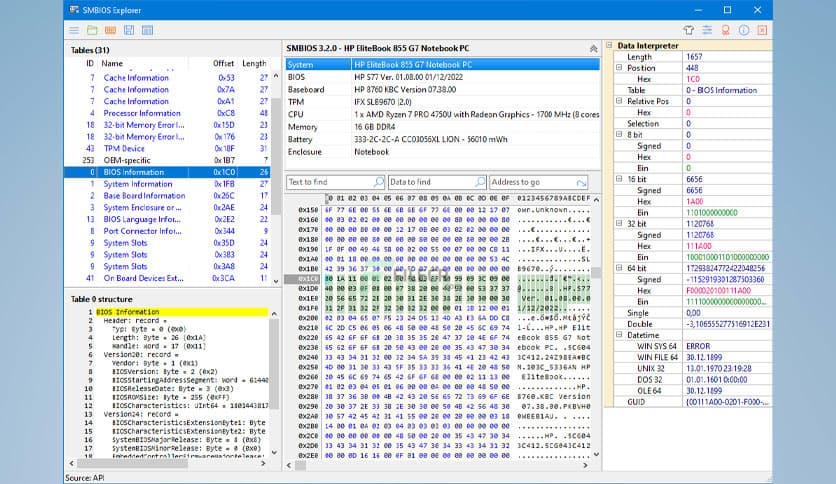836x484 pixels.
Task: Click the BIOSROMSize structure line
Action: [x=158, y=397]
